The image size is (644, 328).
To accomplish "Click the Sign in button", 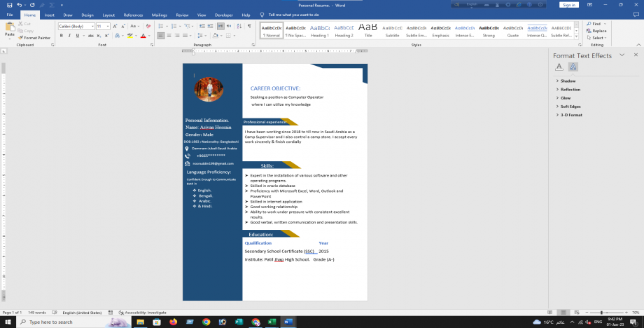I will tap(569, 5).
